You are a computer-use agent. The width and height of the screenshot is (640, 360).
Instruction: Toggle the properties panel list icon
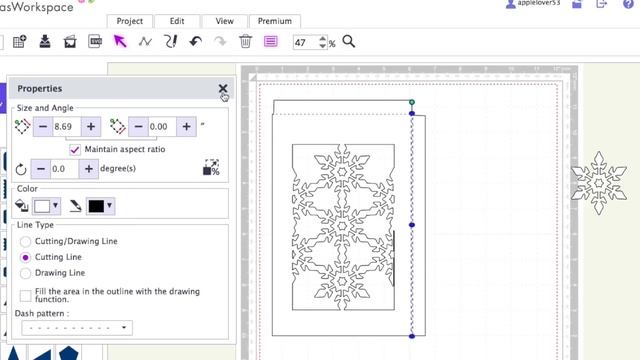coord(271,42)
